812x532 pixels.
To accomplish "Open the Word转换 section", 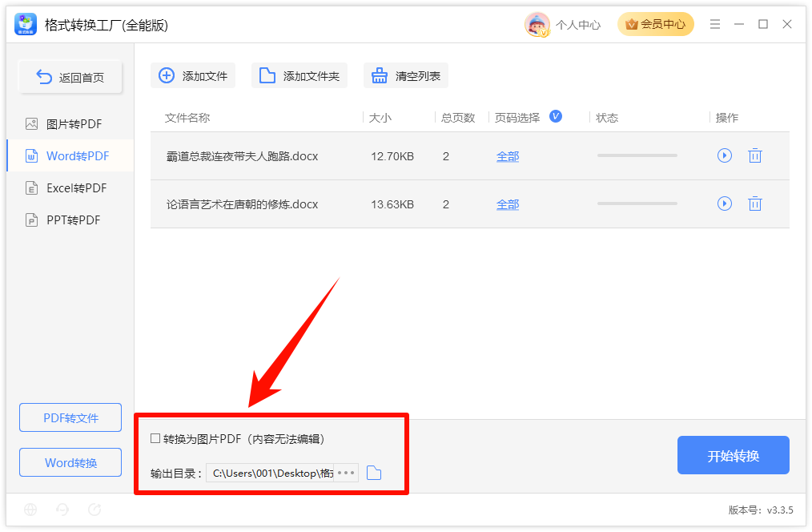I will [x=70, y=462].
